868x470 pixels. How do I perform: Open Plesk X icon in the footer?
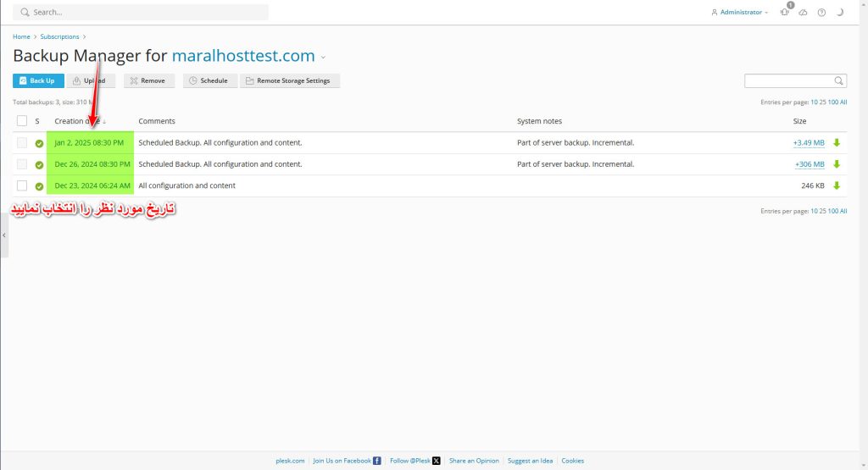click(x=437, y=461)
